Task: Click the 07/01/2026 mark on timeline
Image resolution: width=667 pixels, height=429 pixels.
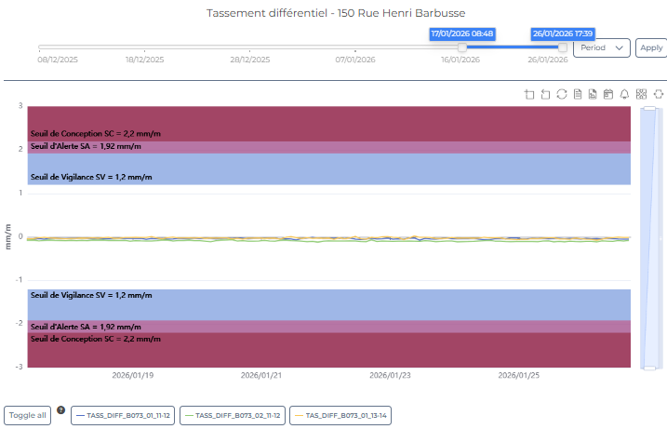Action: tap(354, 59)
